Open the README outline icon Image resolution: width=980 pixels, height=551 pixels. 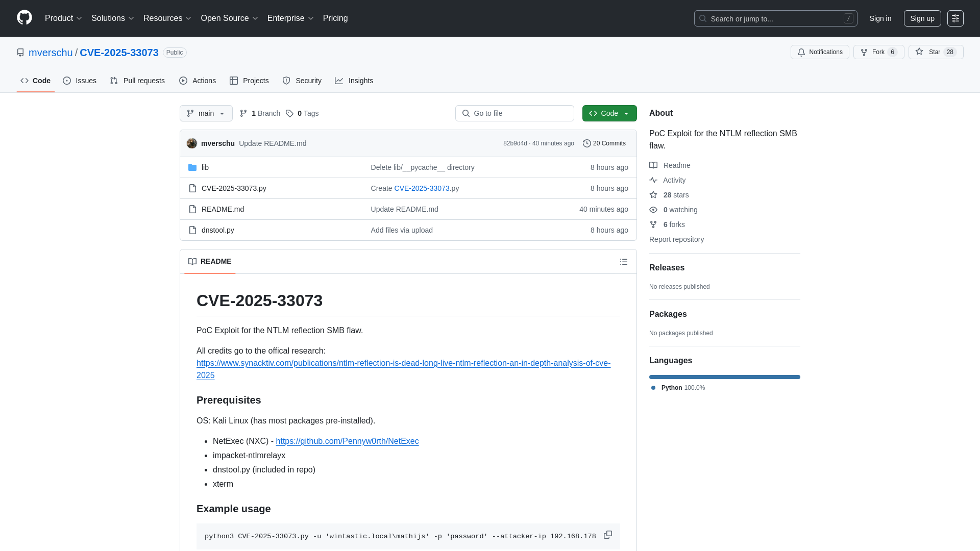click(x=624, y=262)
